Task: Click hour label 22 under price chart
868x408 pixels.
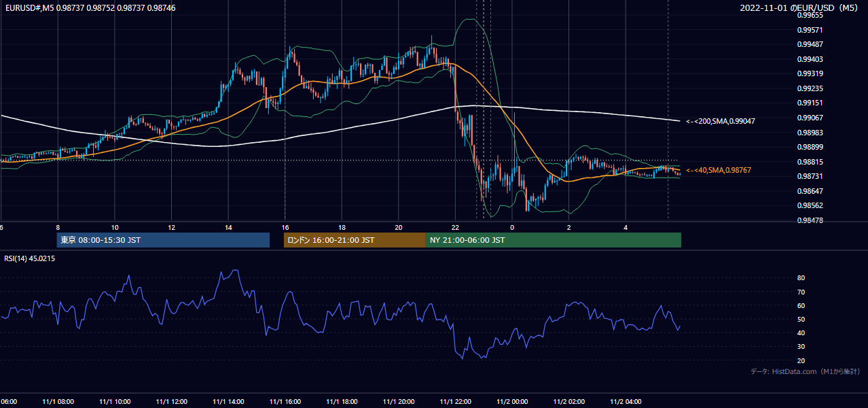Action: 455,228
